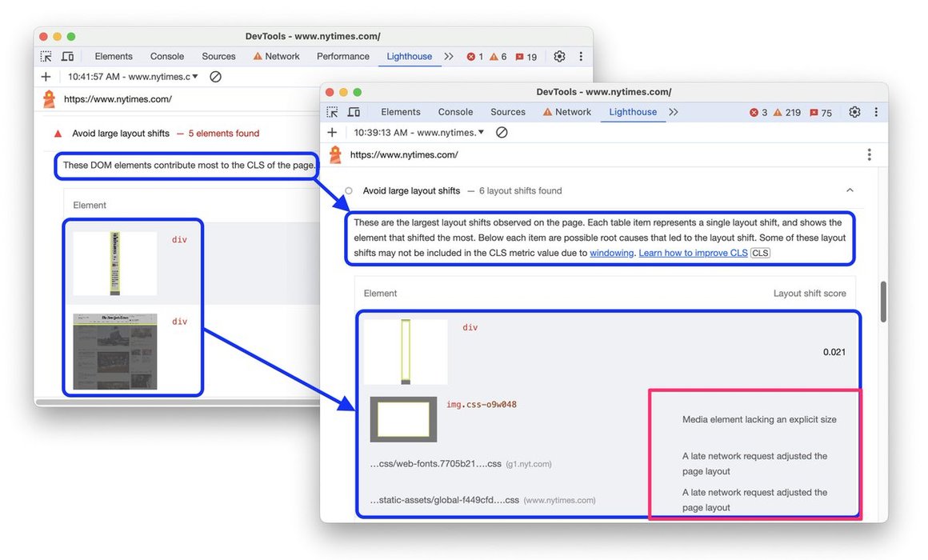The height and width of the screenshot is (560, 928).
Task: Click the error count badge showing 1
Action: [x=474, y=57]
